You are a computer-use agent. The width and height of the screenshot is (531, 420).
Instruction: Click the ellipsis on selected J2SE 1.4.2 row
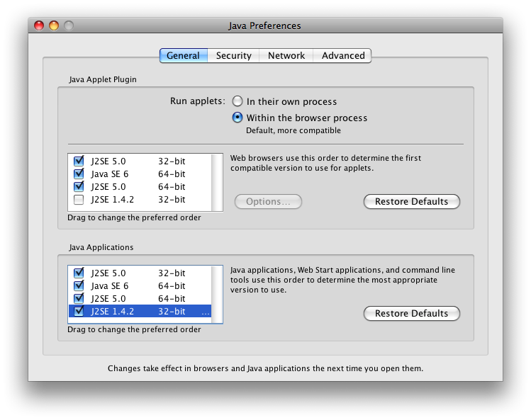tap(206, 312)
